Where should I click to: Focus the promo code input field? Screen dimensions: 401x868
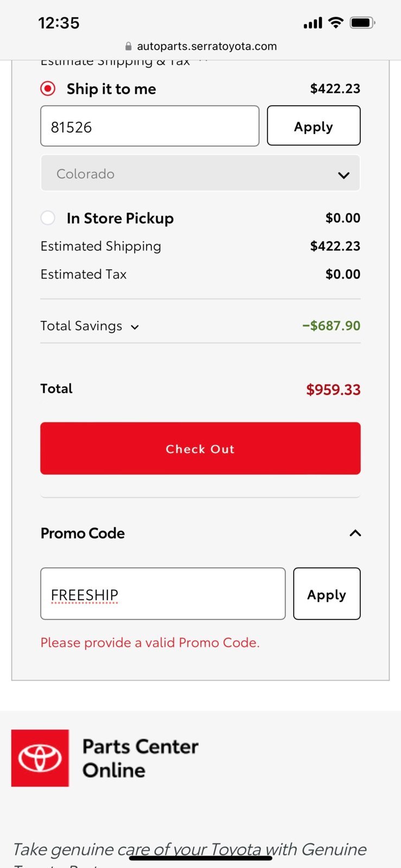[163, 594]
